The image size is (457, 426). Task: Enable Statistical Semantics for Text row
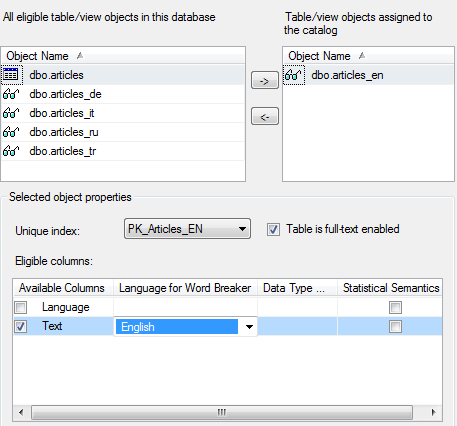395,326
